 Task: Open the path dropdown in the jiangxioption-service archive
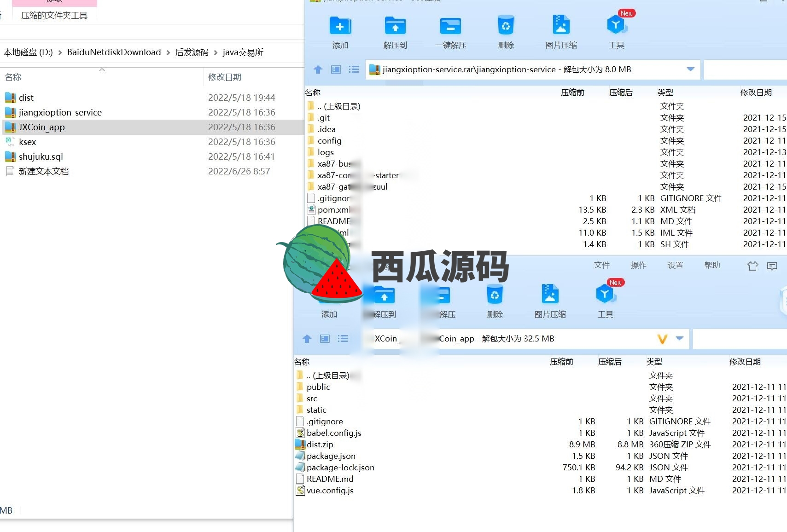click(690, 69)
